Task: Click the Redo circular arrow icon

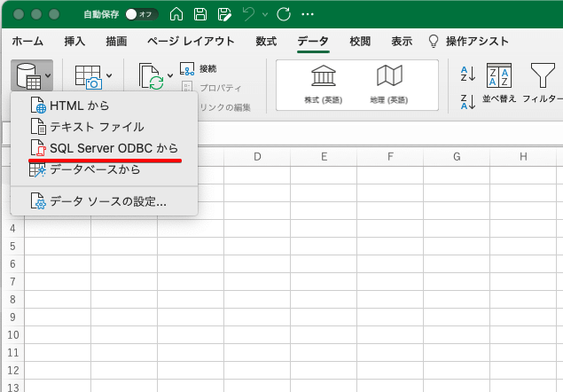Action: coord(284,14)
